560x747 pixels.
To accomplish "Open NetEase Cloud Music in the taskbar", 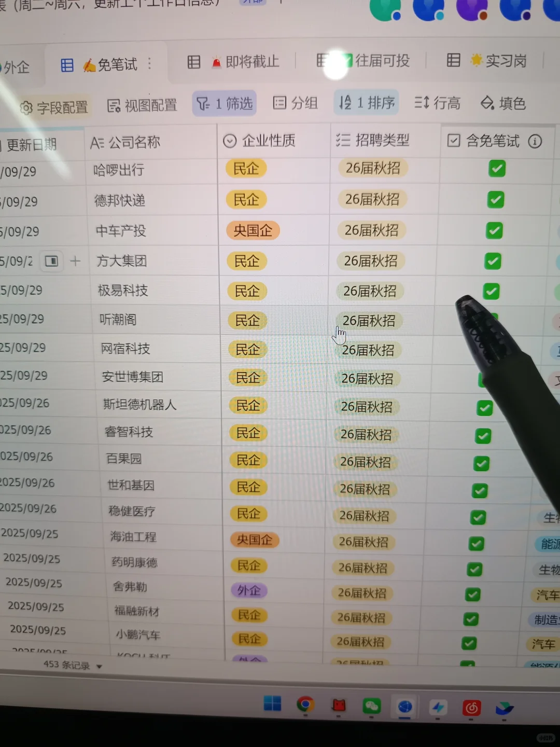I will point(471,708).
